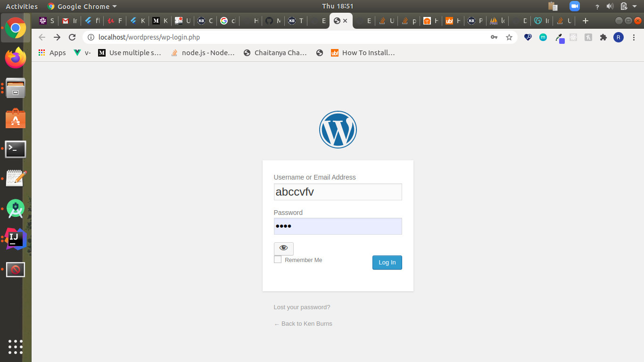Image resolution: width=644 pixels, height=362 pixels.
Task: Open the 'node.js - Node…' bookmark
Action: [203, 53]
